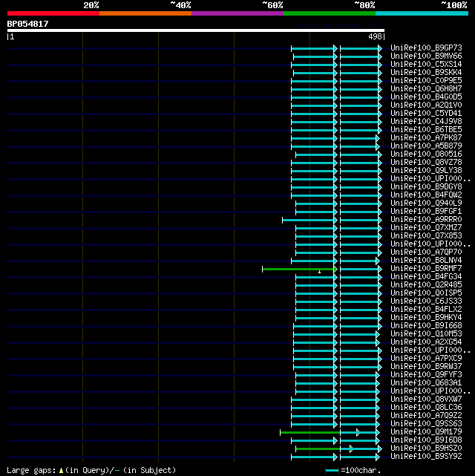This screenshot has height=476, width=475.
Task: Click UniRef100_Q7X853 label
Action: (426, 236)
